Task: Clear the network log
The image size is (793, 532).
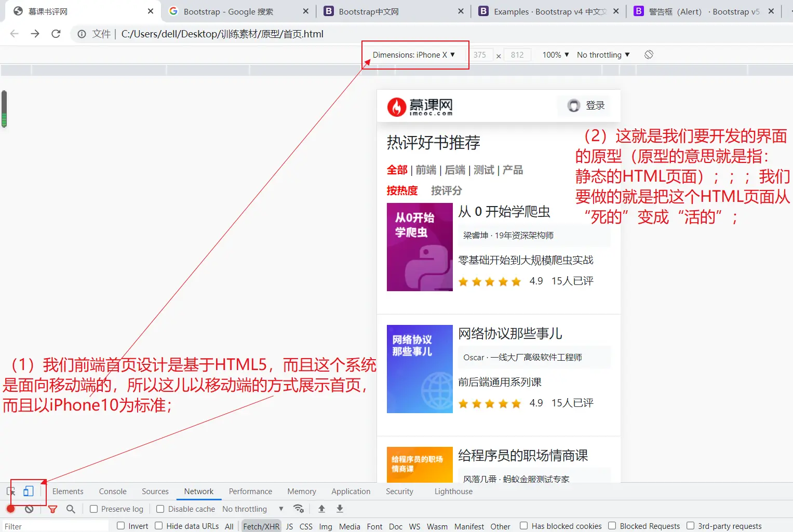Action: point(29,509)
